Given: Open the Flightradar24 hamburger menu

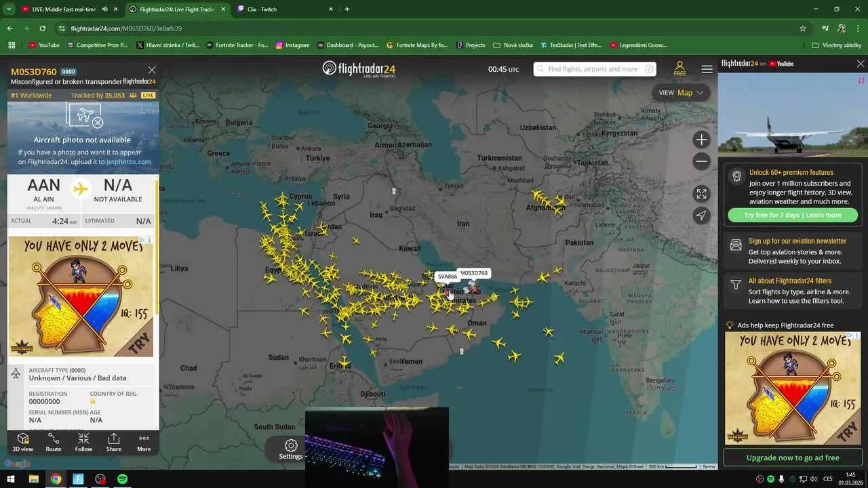Looking at the screenshot, I should tap(707, 69).
